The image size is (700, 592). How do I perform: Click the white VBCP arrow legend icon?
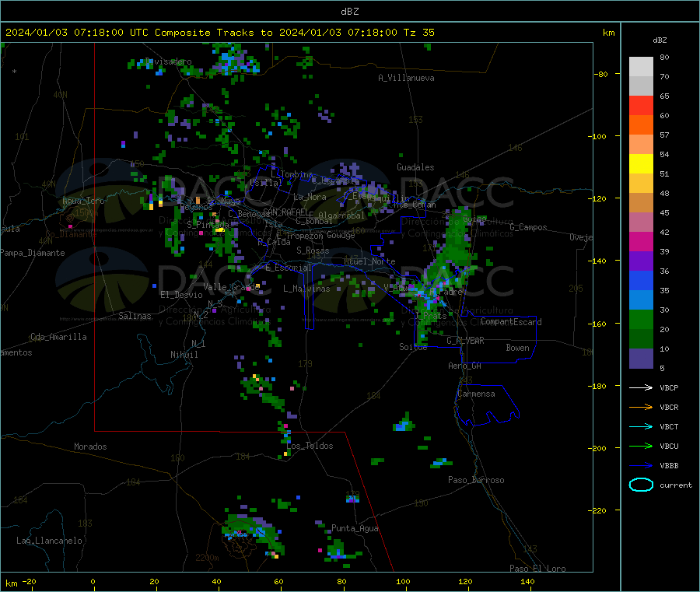(x=641, y=387)
